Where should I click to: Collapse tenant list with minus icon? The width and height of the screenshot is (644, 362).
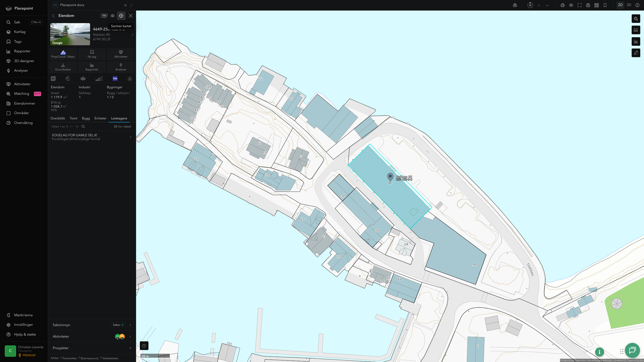click(x=71, y=126)
